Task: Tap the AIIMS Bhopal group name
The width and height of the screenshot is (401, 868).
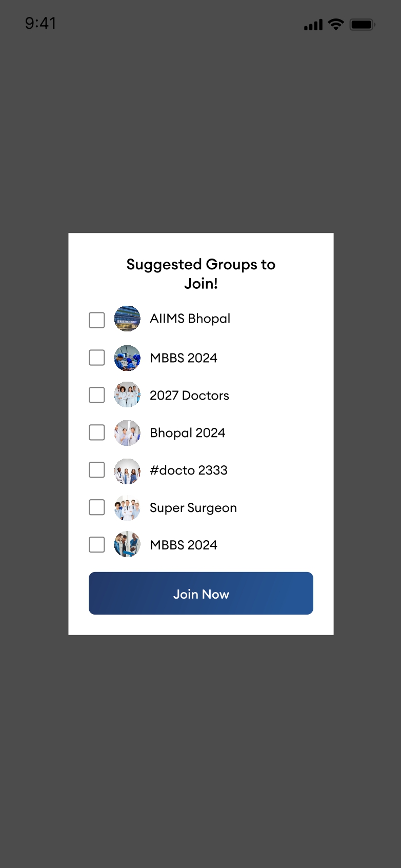Action: point(190,319)
